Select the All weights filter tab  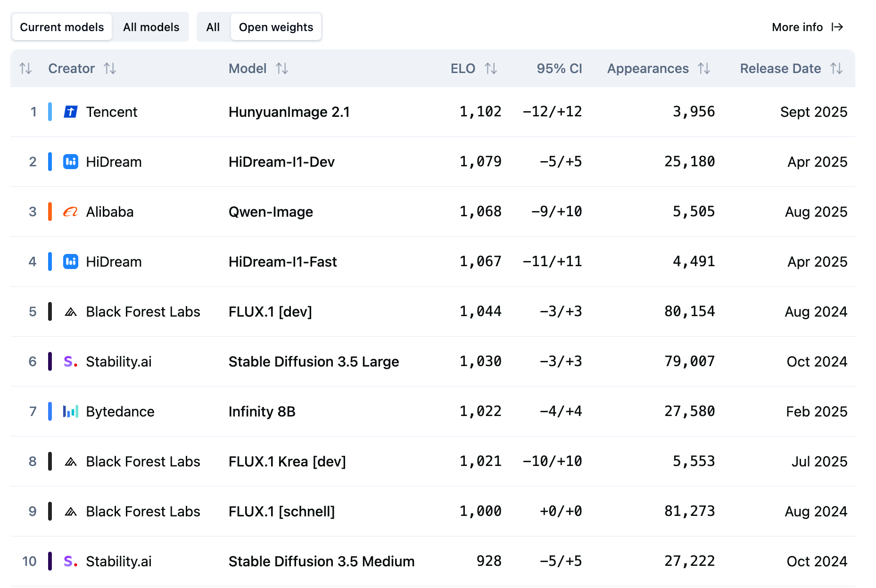(x=213, y=27)
